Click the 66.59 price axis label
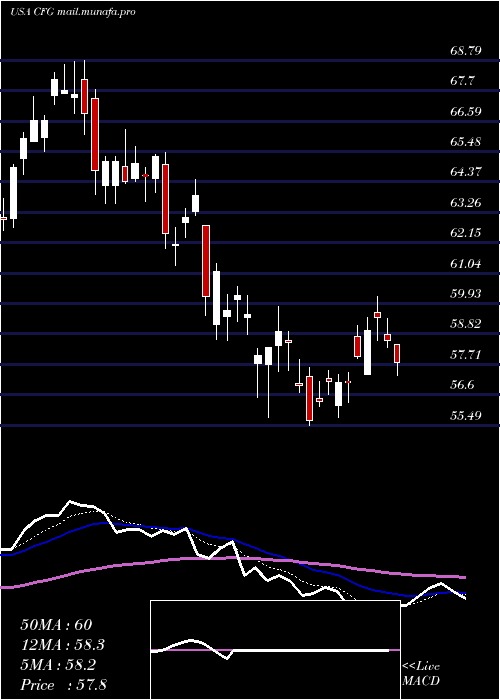 [x=466, y=112]
